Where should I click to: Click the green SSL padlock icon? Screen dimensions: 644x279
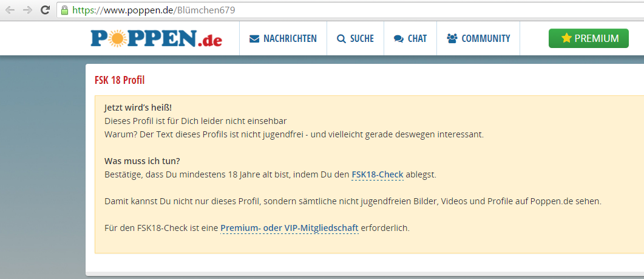[x=64, y=10]
